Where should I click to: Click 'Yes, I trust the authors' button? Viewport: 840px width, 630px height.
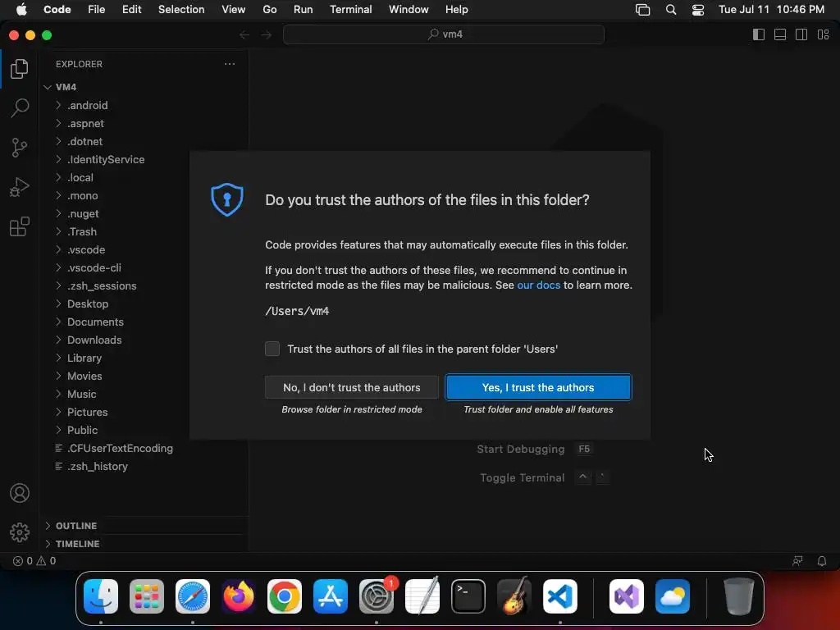[538, 387]
